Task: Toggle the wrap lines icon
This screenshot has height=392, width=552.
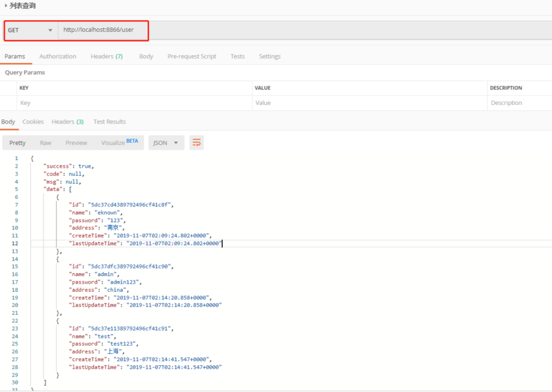Action: click(x=197, y=143)
